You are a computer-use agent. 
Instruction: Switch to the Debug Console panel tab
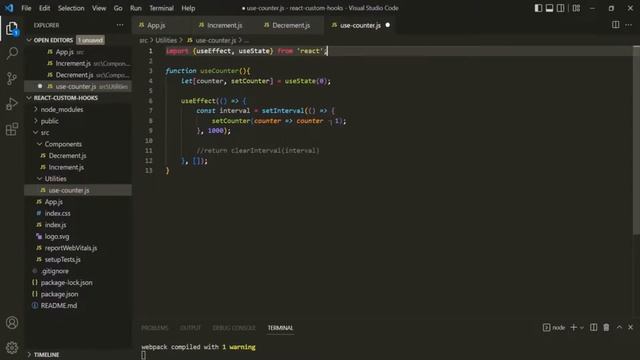pos(234,328)
